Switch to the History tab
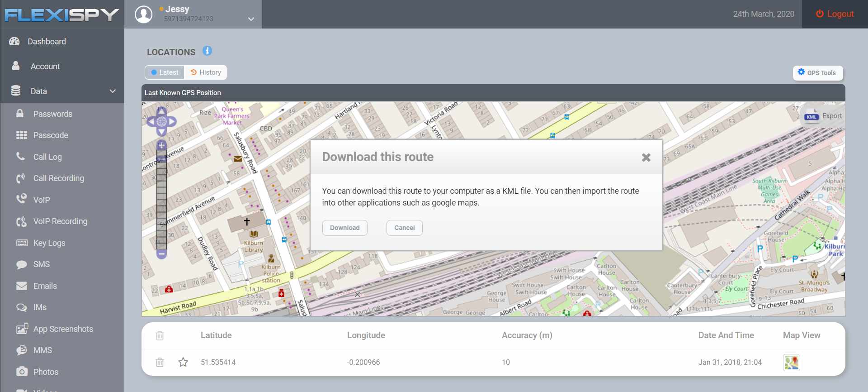This screenshot has width=868, height=392. click(206, 72)
